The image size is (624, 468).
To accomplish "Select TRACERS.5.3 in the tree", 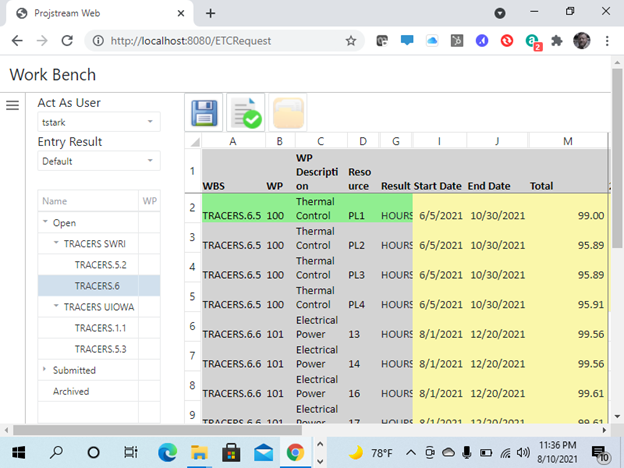I will 101,349.
